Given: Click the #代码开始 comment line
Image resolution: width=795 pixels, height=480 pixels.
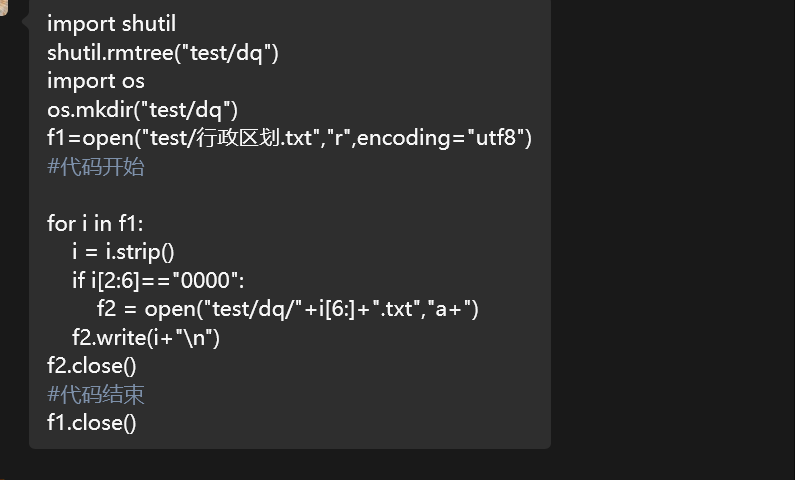Looking at the screenshot, I should point(95,167).
